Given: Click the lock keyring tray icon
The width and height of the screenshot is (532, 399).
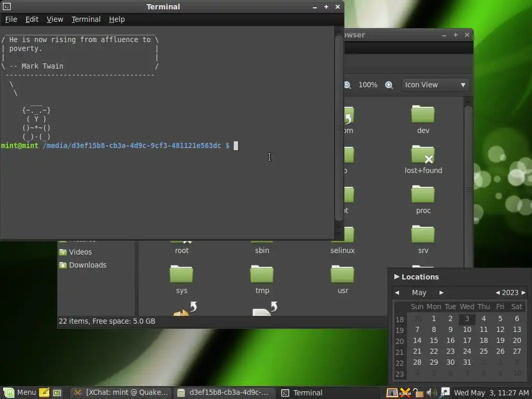Looking at the screenshot, I should click(418, 393).
